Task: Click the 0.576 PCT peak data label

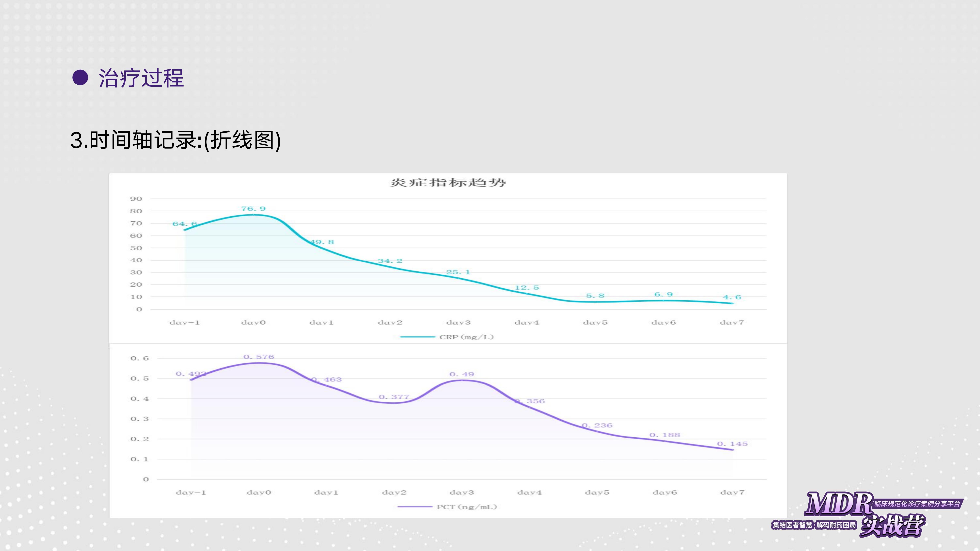Action: tap(259, 357)
